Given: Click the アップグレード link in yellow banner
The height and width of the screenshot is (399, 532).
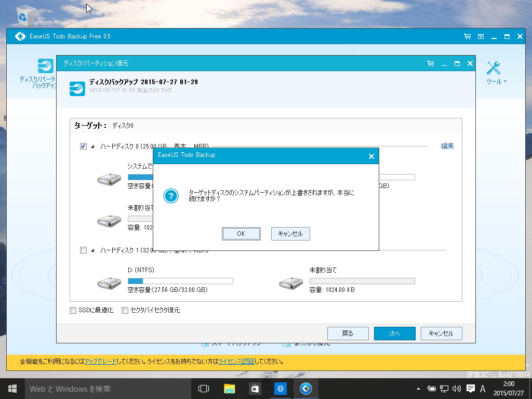Looking at the screenshot, I should click(x=100, y=362).
